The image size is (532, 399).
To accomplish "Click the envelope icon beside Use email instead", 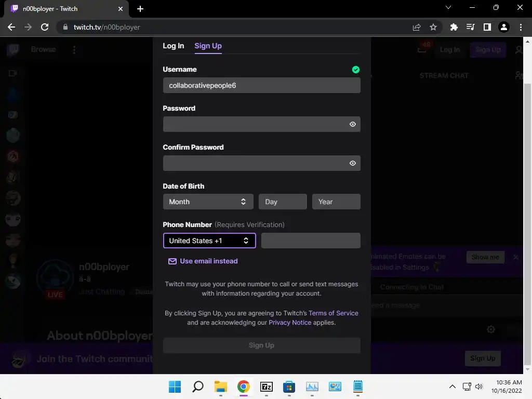I will tap(172, 261).
